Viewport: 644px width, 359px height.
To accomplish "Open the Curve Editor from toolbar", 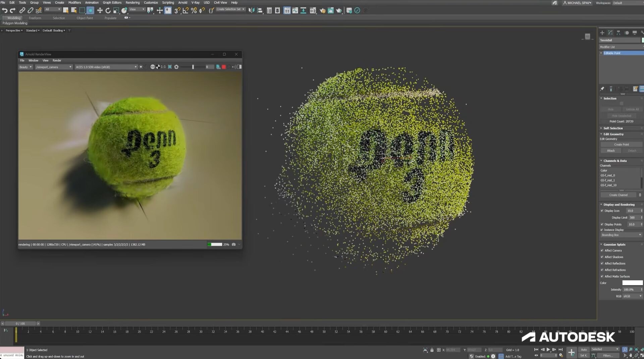I will [295, 10].
